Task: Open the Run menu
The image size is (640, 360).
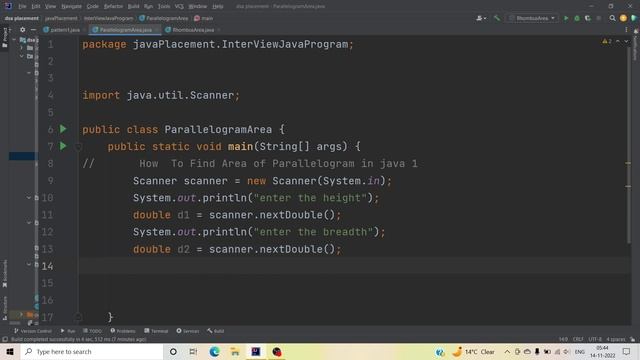Action: 148,6
